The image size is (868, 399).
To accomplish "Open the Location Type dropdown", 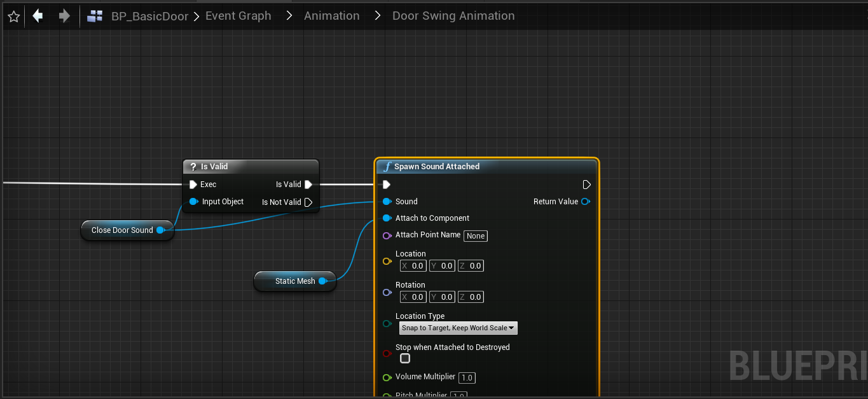I will tap(458, 328).
